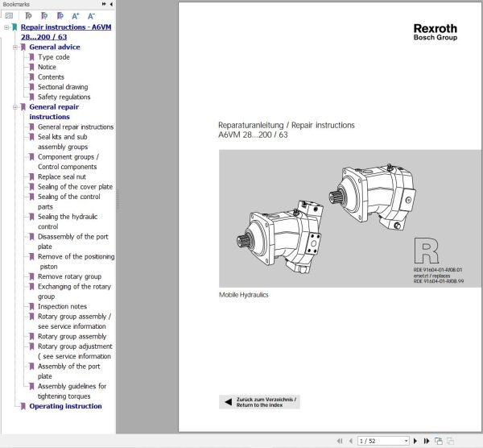Open Remove of the positioning piston
483x448 pixels.
click(x=76, y=261)
